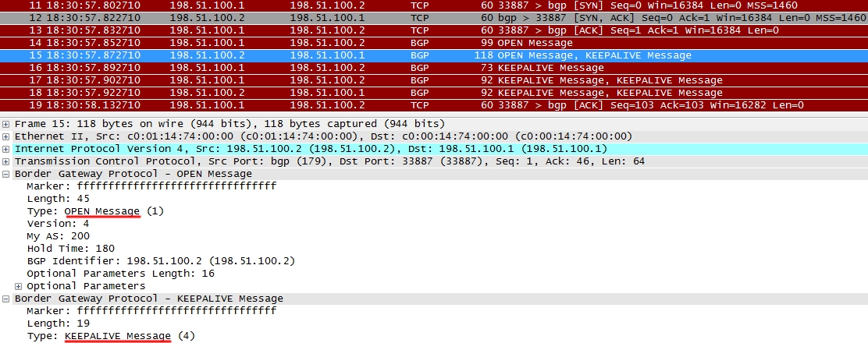This screenshot has height=343, width=868.
Task: Collapse the BGP OPEN Message section
Action: (x=7, y=174)
